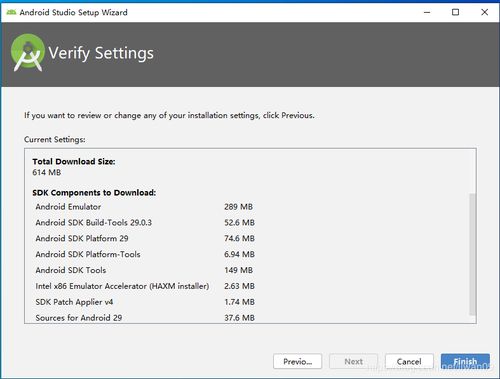Select Sources for Android 29 row
Viewport: 500px width, 379px height.
point(145,318)
